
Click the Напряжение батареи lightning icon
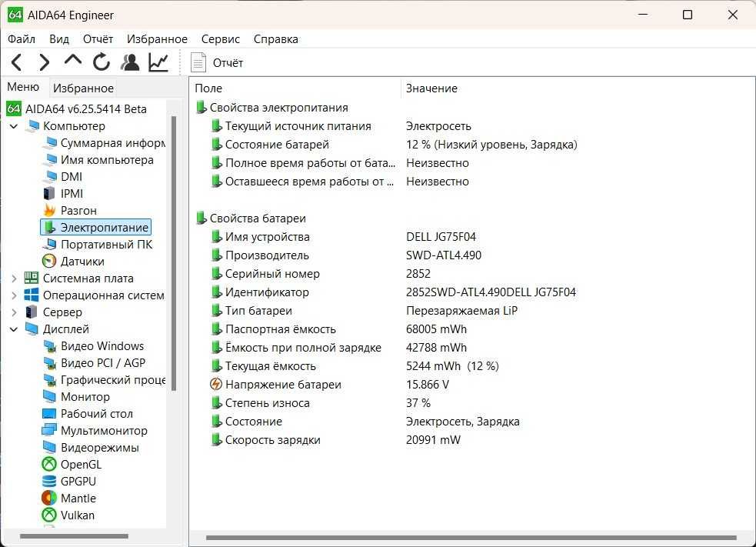point(216,385)
